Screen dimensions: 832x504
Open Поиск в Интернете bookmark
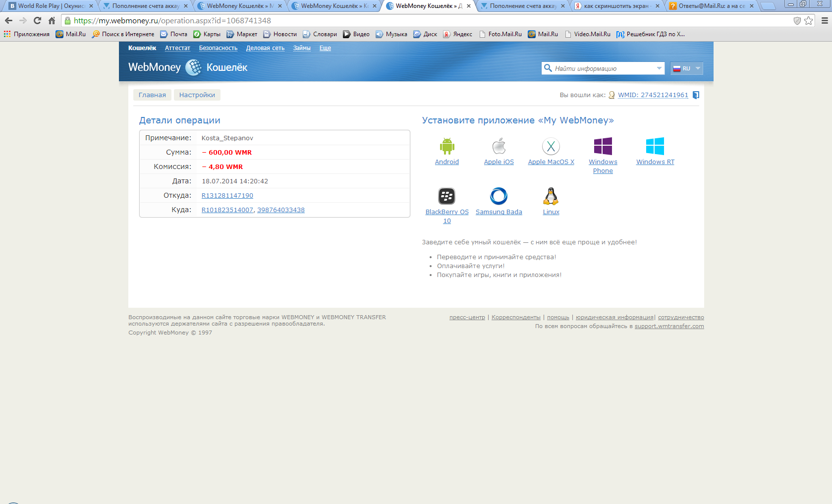(123, 34)
